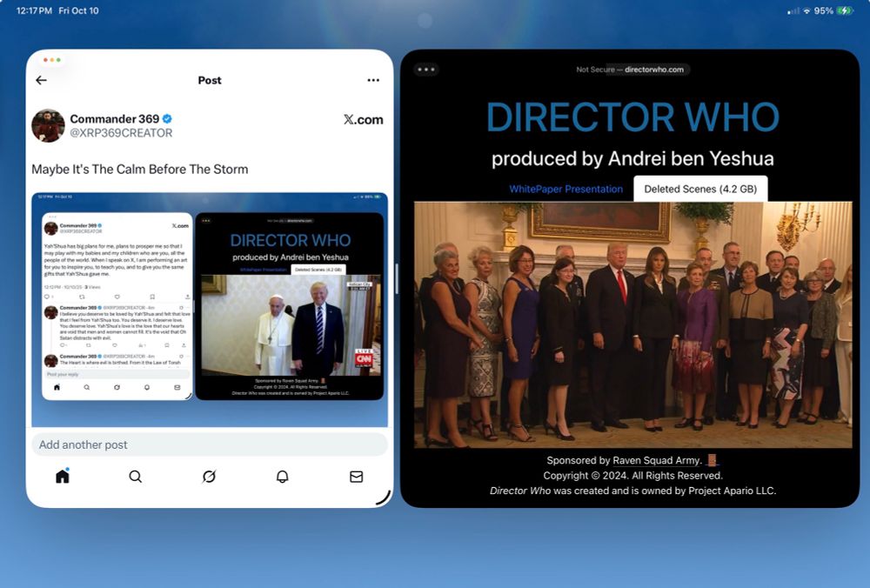Click the Copyright © 2024 line
Viewport: 870px width, 588px height.
pos(633,476)
